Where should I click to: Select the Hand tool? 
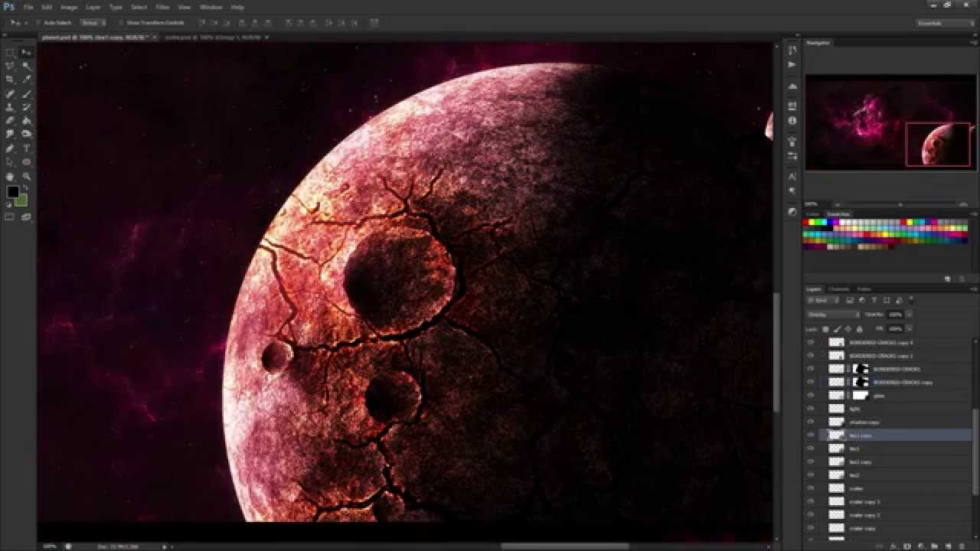10,176
